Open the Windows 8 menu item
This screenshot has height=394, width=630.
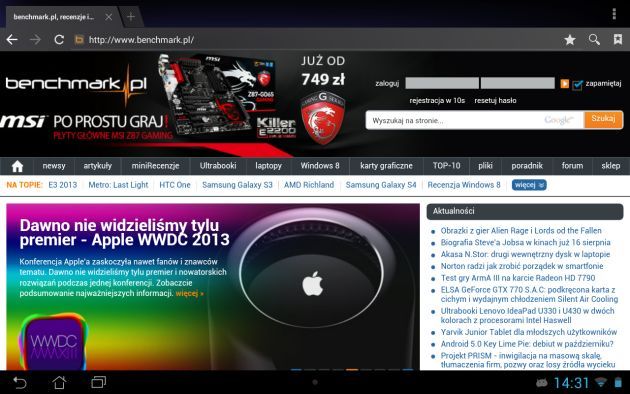click(x=320, y=165)
